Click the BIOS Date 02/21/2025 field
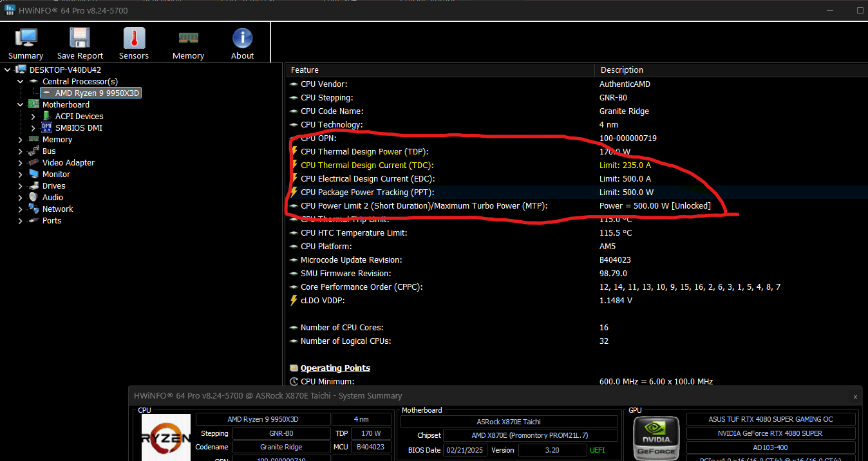The height and width of the screenshot is (461, 868). pyautogui.click(x=466, y=450)
